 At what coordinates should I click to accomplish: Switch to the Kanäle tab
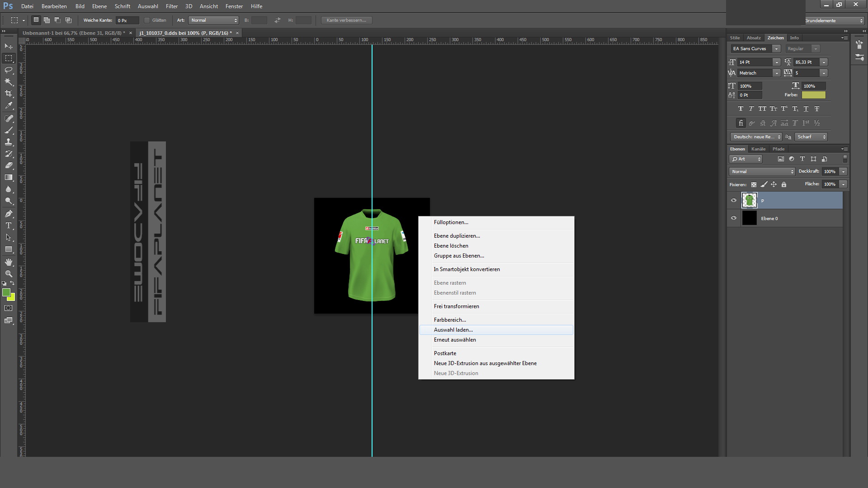click(758, 149)
